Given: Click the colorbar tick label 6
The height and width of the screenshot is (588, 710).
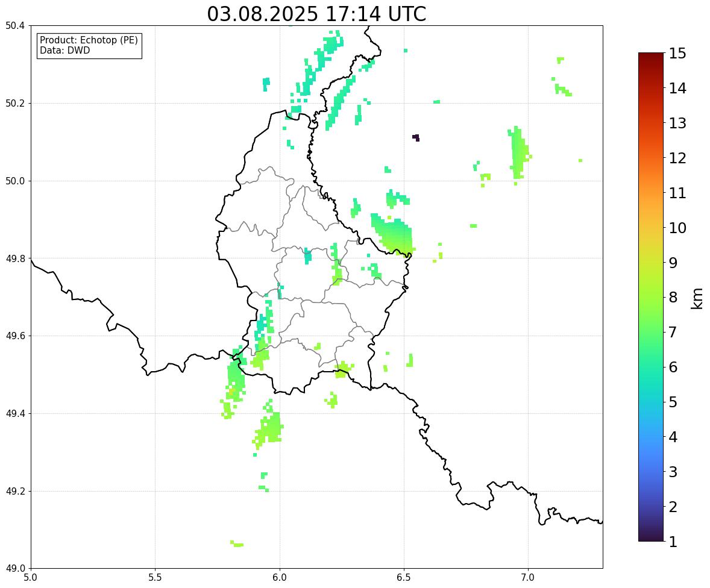Looking at the screenshot, I should [x=673, y=367].
